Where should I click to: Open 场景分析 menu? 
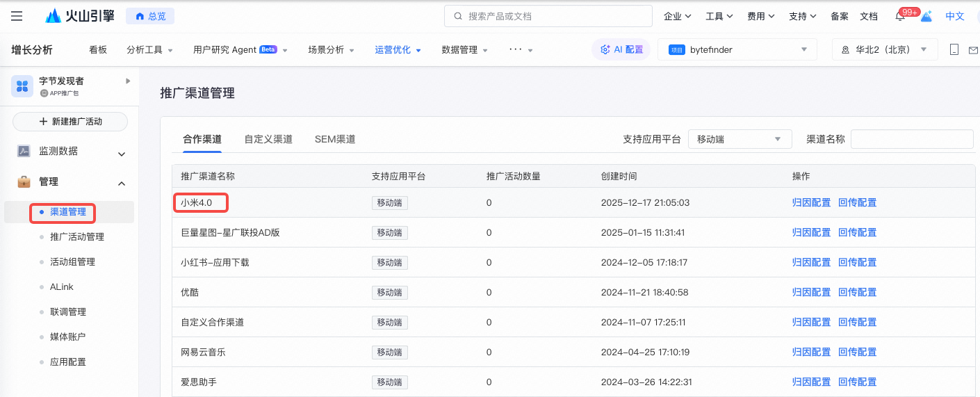(x=331, y=50)
